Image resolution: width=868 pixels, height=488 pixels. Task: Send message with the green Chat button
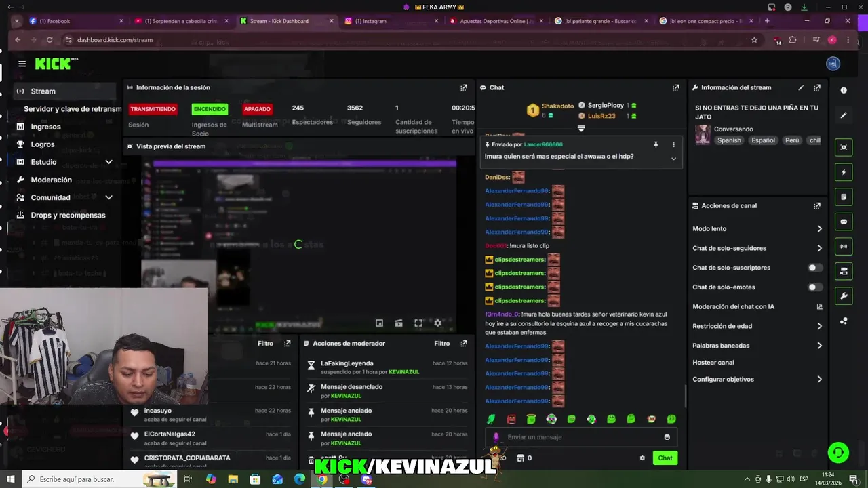[665, 458]
